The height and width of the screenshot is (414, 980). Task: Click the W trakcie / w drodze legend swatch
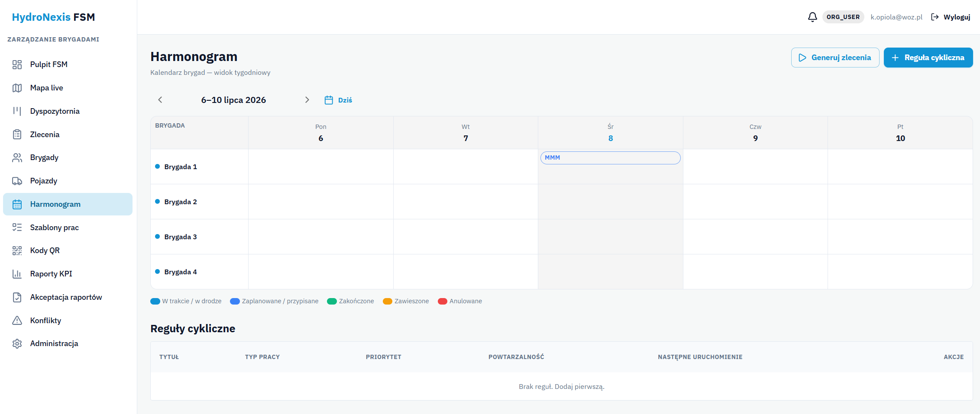tap(155, 301)
